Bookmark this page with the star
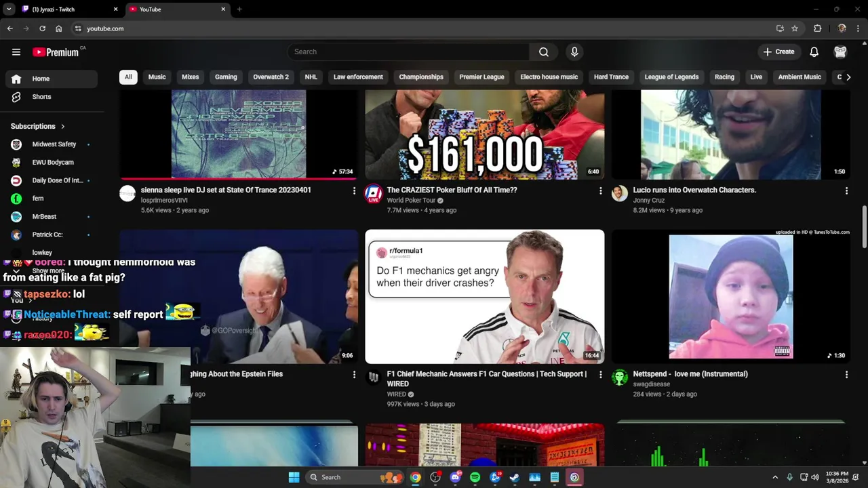This screenshot has height=488, width=868. click(x=795, y=28)
